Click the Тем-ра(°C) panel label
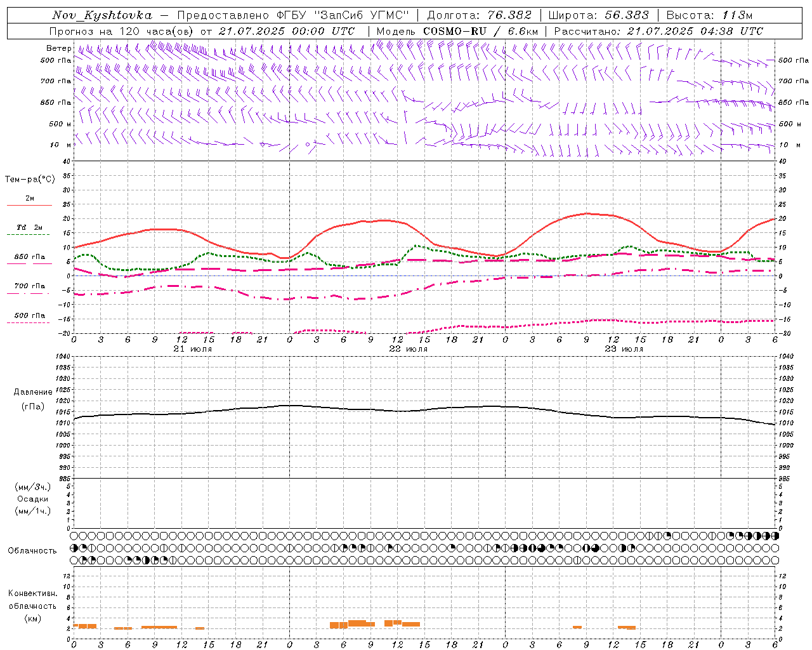Image resolution: width=812 pixels, height=650 pixels. (x=30, y=180)
